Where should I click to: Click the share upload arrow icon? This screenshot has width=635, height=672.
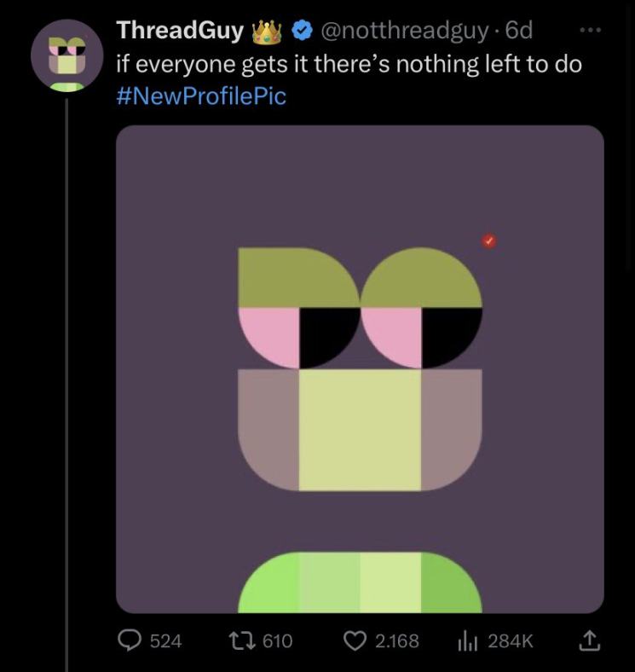click(589, 640)
